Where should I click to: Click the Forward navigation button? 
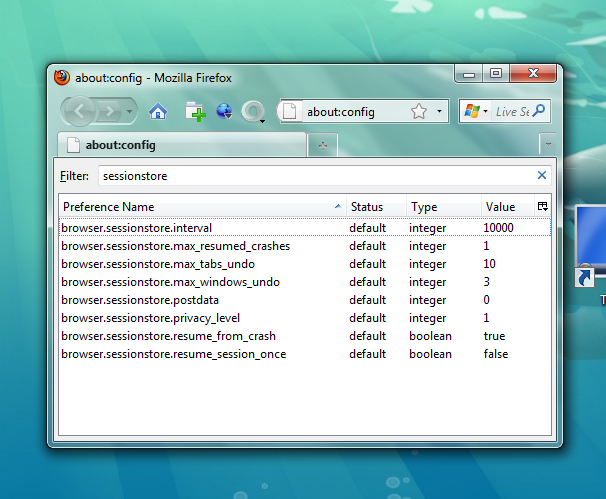(110, 112)
